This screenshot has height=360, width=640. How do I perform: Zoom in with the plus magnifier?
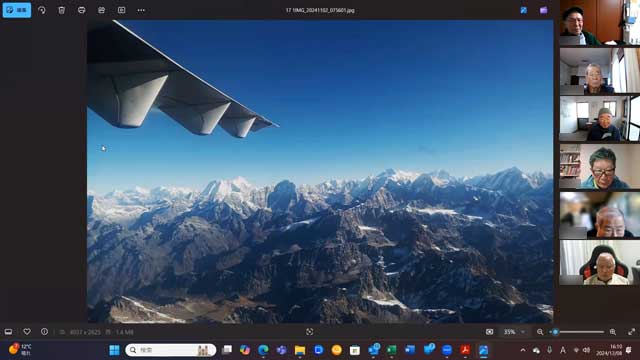(x=613, y=332)
